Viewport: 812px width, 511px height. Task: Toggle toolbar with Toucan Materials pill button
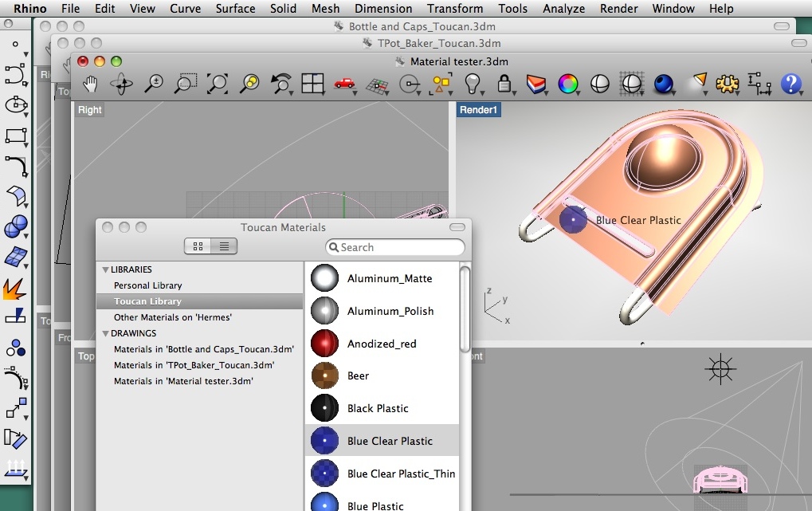click(457, 227)
